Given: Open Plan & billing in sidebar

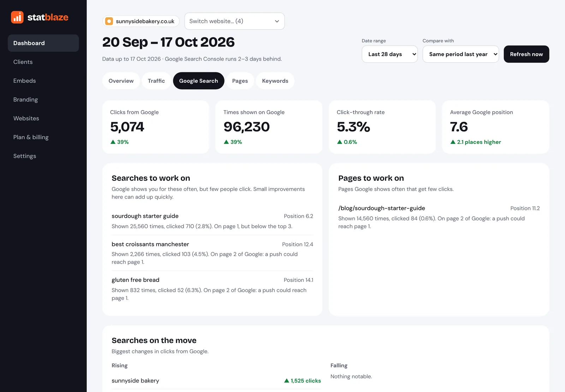Looking at the screenshot, I should click(x=43, y=137).
